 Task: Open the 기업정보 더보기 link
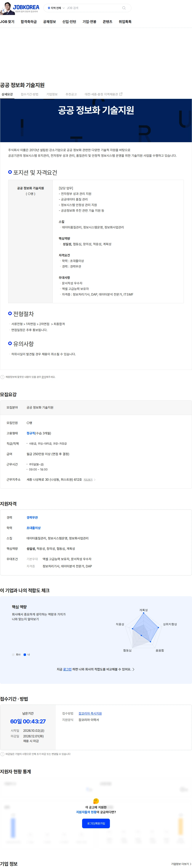[181, 864]
